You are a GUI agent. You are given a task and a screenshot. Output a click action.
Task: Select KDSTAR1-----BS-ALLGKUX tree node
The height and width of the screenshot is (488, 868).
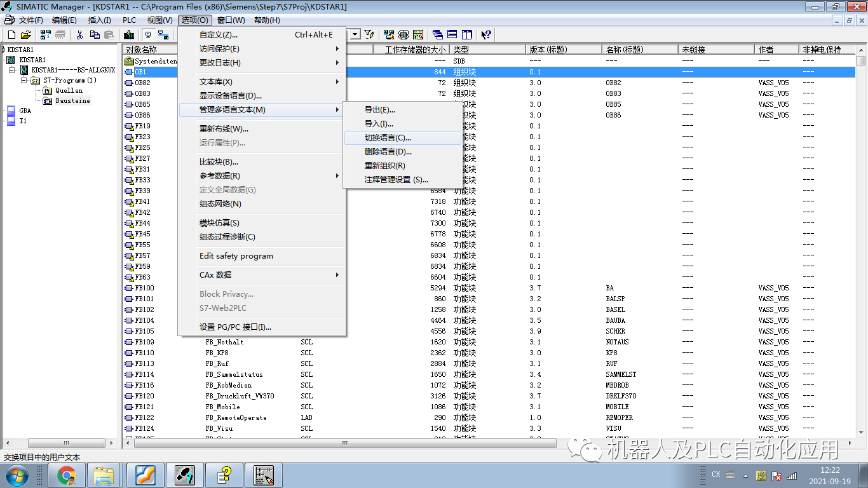(73, 70)
